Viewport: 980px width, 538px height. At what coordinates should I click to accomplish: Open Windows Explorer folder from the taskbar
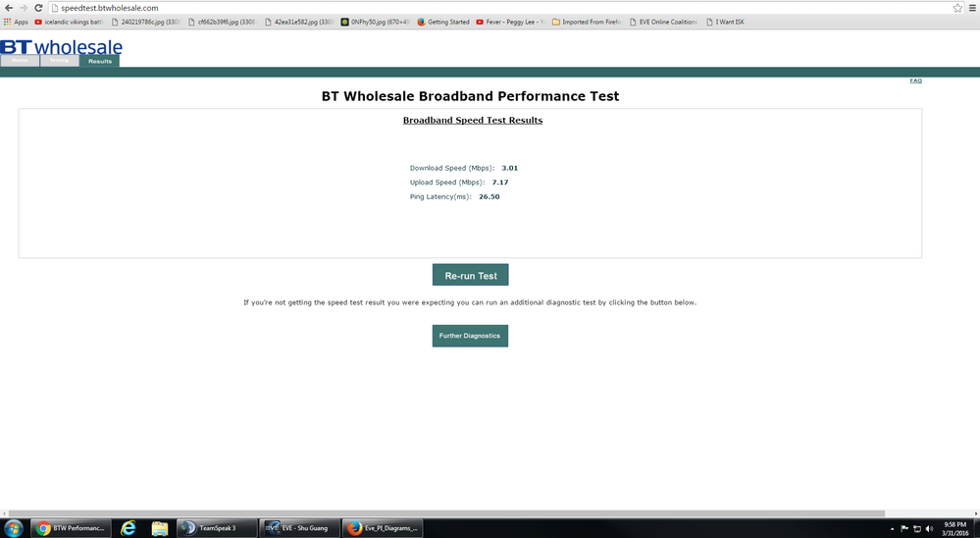pos(159,528)
